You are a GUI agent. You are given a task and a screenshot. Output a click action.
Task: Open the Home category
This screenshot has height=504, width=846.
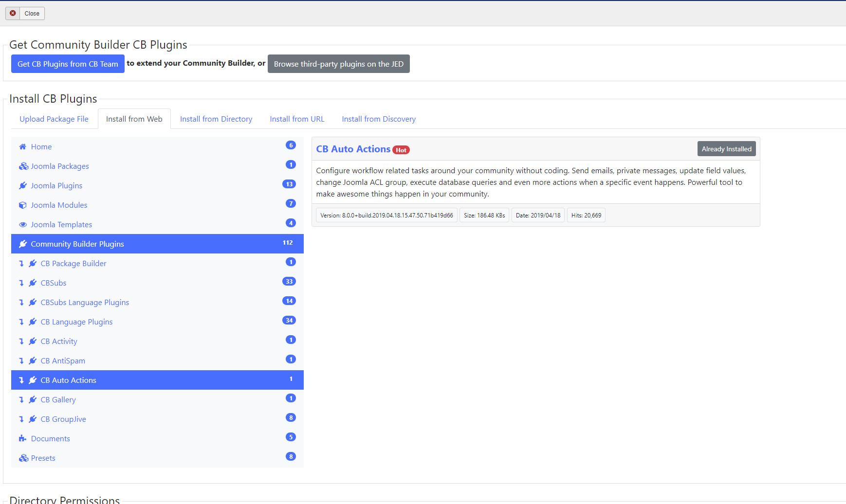click(157, 146)
